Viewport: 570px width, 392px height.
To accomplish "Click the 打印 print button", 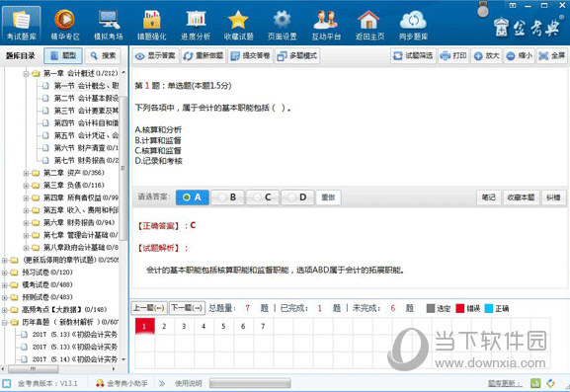I will click(x=453, y=56).
